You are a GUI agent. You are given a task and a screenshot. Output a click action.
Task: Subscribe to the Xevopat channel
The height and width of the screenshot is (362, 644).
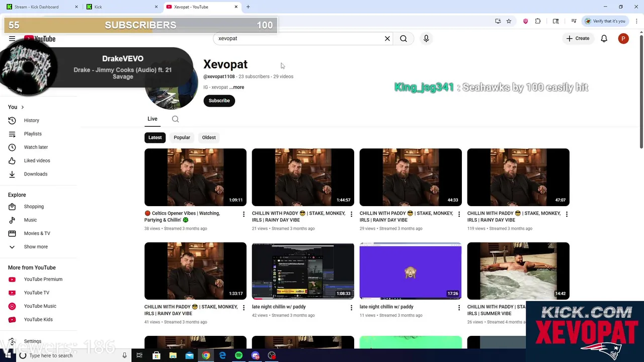tap(219, 101)
